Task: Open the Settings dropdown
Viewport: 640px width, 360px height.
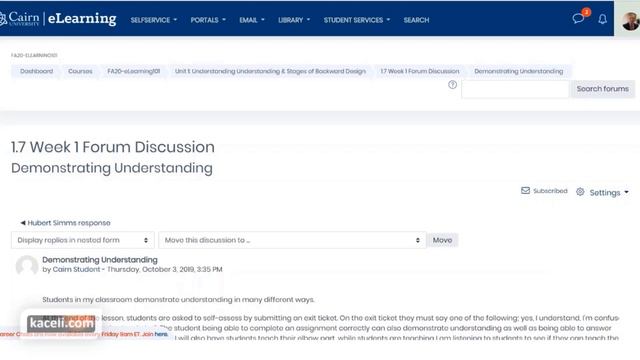Action: point(609,192)
